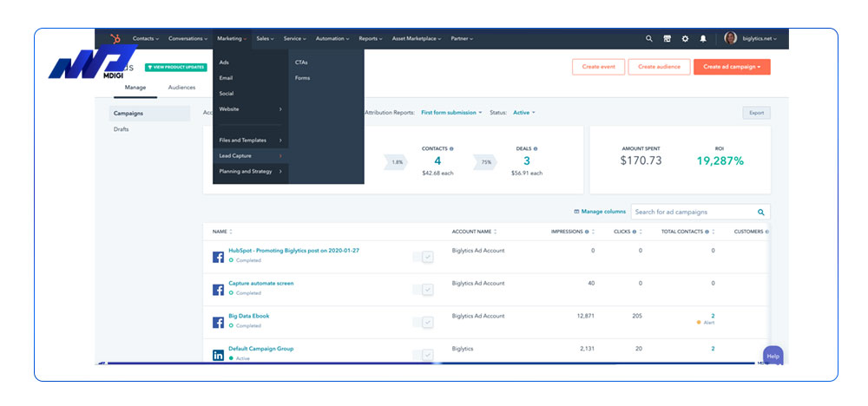Viewport: 868px width, 406px height.
Task: Click the Contacts info icon in summary
Action: 451,149
